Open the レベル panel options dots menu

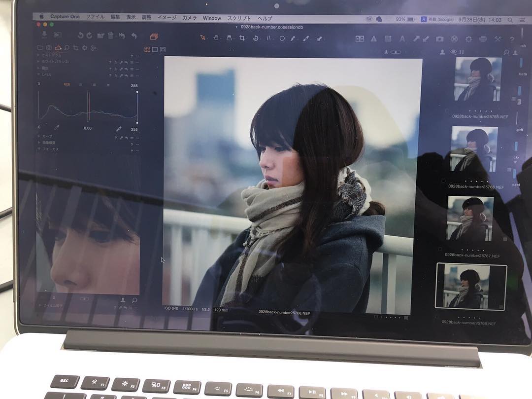pyautogui.click(x=137, y=76)
